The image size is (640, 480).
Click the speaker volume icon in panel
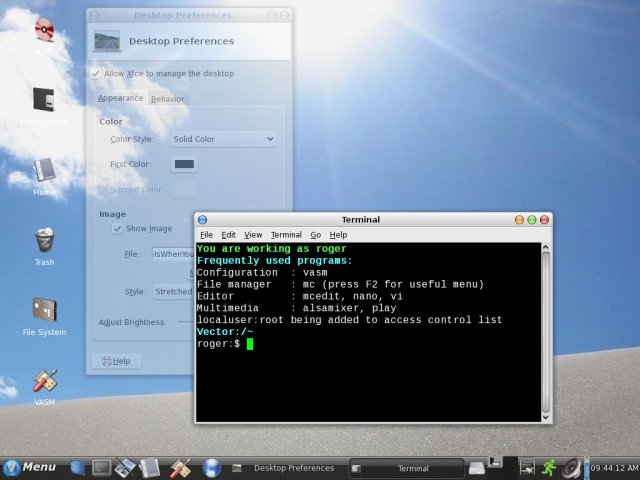pos(572,467)
